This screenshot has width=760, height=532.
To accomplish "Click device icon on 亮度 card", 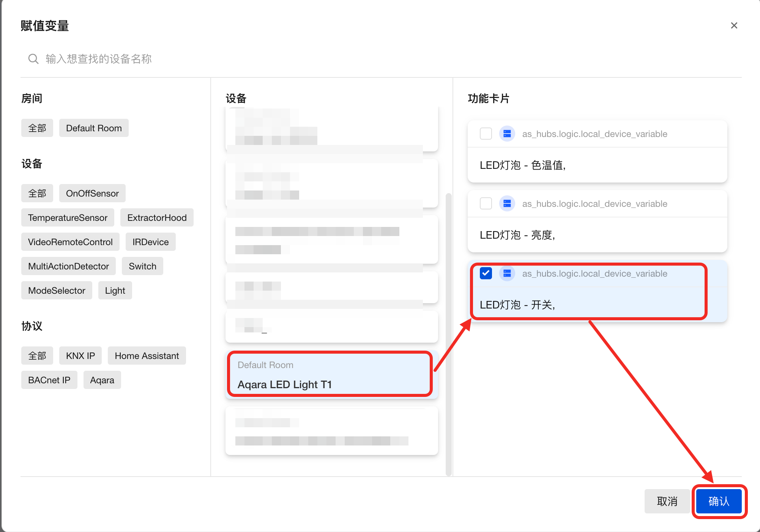I will 507,204.
